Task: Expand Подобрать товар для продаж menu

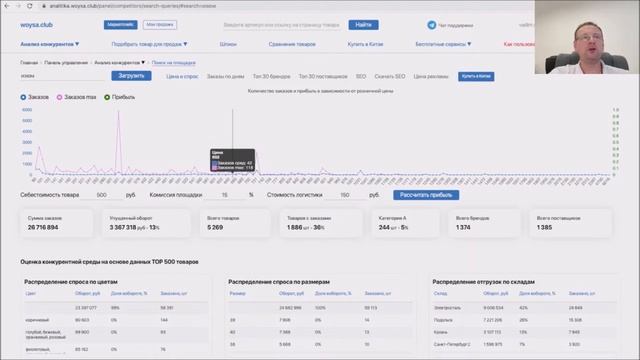Action: [x=149, y=44]
